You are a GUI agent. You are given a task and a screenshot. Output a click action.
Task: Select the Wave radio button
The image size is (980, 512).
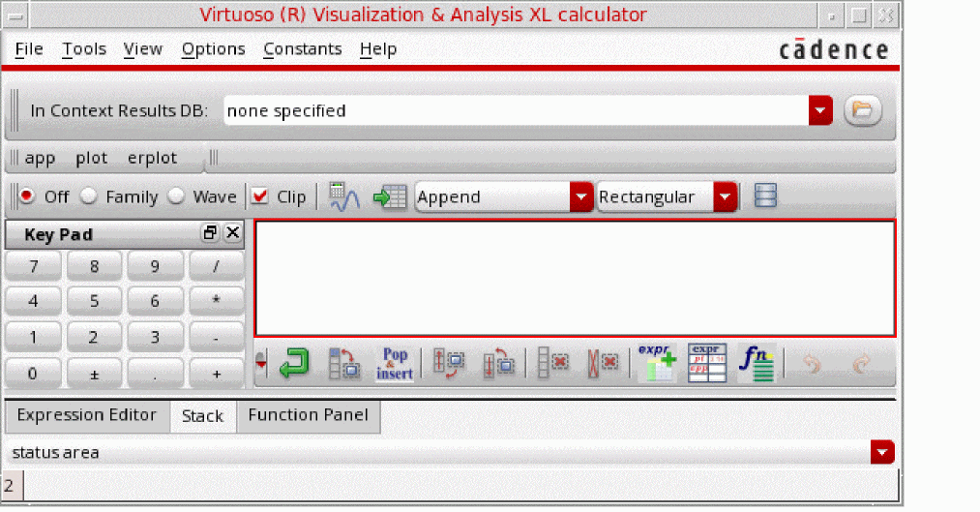176,196
